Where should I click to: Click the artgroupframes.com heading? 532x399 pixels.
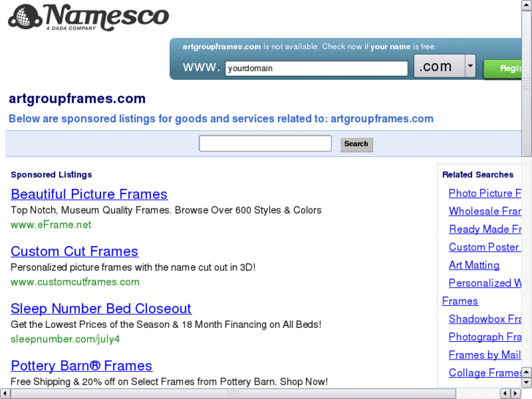coord(77,99)
